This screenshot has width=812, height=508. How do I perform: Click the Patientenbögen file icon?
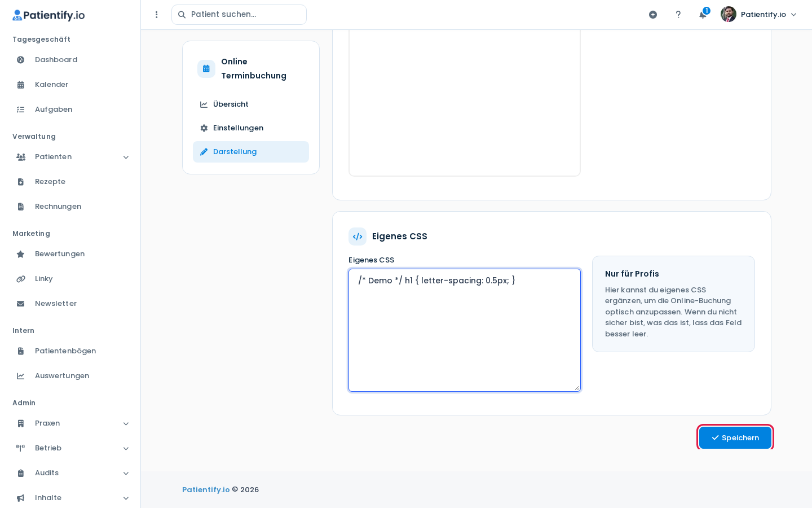(21, 351)
